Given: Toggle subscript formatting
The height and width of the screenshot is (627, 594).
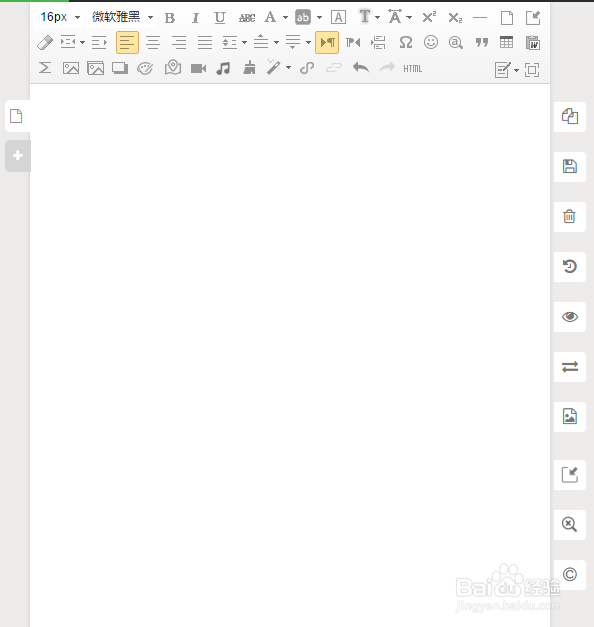Looking at the screenshot, I should coord(455,18).
